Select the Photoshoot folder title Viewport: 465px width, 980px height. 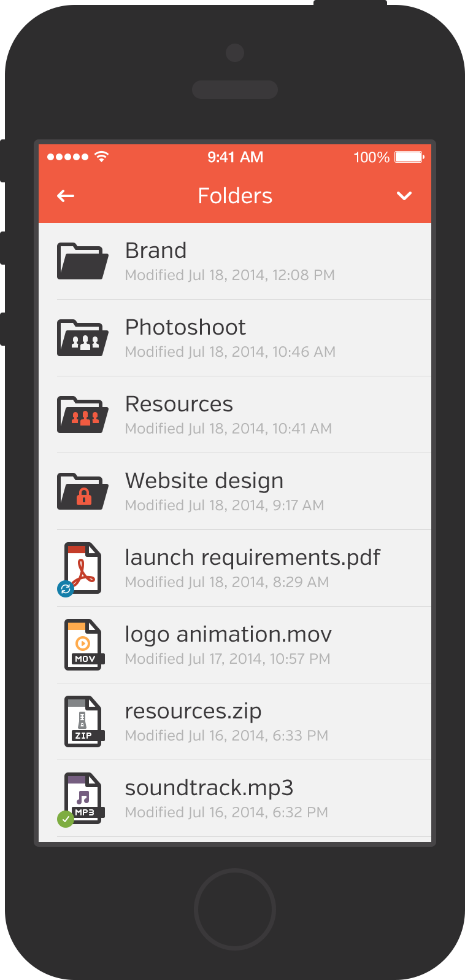click(185, 327)
